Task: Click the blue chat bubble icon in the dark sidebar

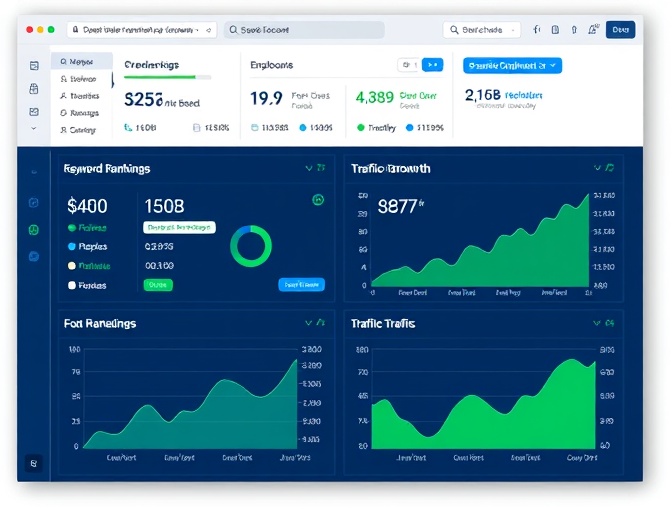Action: pyautogui.click(x=34, y=257)
